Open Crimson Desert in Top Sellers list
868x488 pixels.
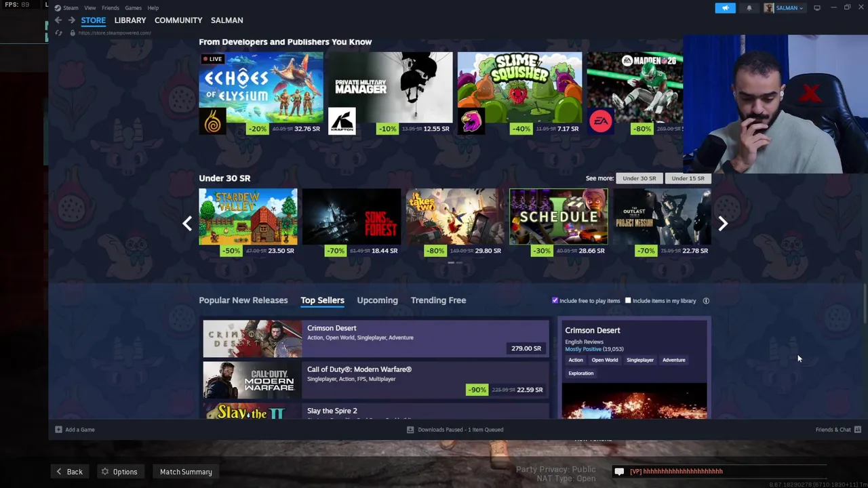pyautogui.click(x=376, y=339)
